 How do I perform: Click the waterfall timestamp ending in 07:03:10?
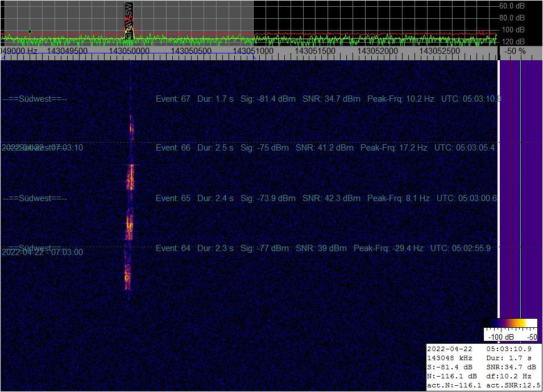coord(43,148)
